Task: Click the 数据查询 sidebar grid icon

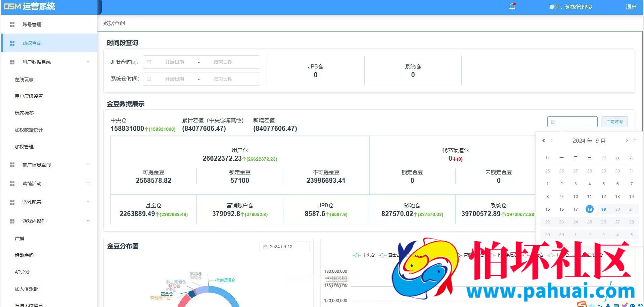Action: tap(12, 43)
